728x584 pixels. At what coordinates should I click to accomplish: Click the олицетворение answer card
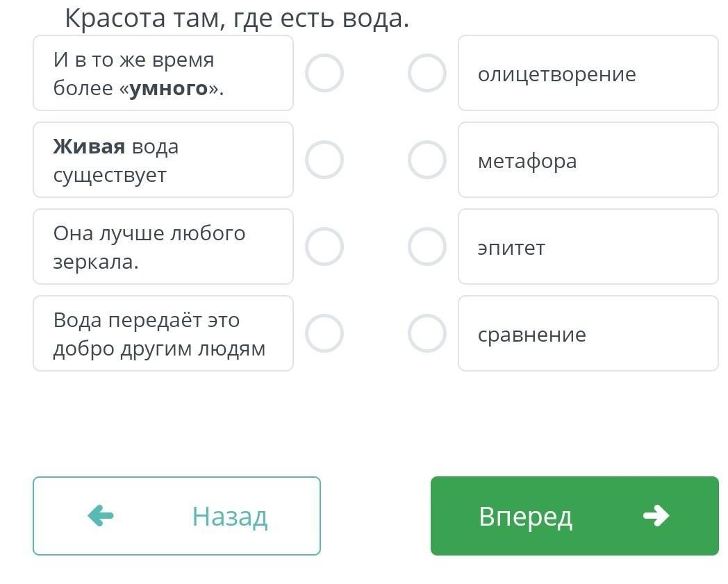coord(588,74)
